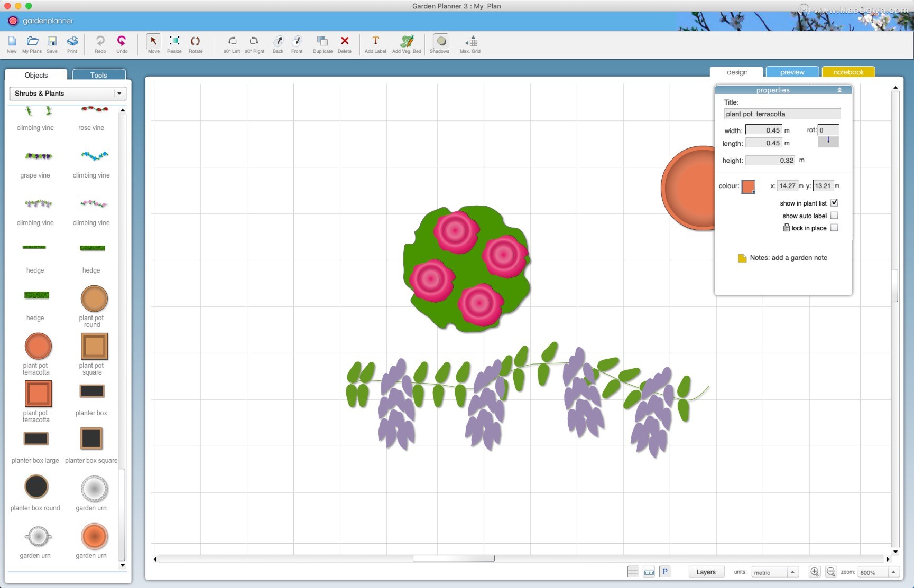Open the notebook tab

point(848,72)
